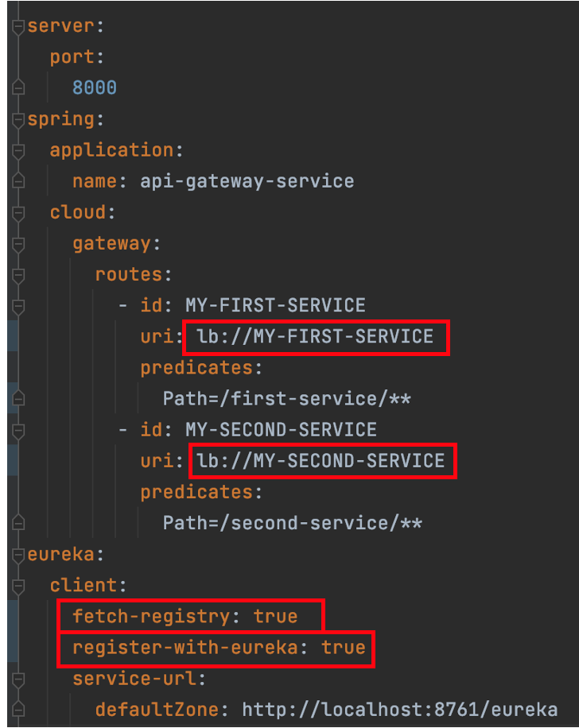This screenshot has width=579, height=728.
Task: Fold the client section in gutter
Action: coord(18,587)
